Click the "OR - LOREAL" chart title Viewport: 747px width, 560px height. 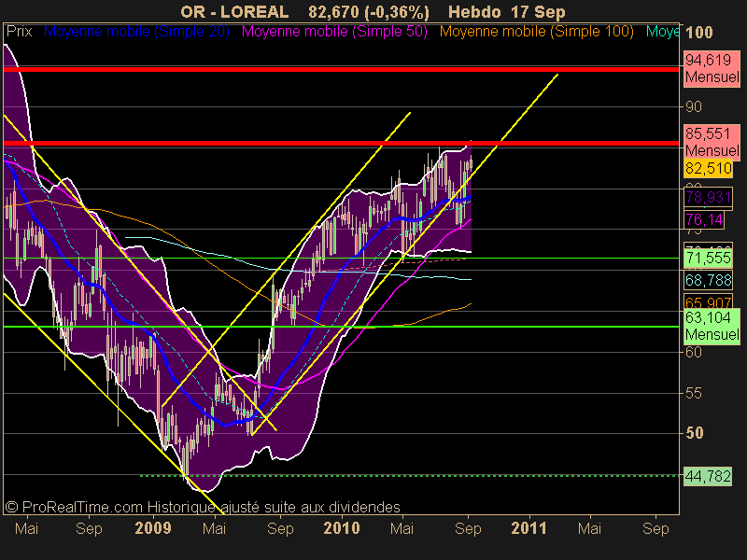click(234, 11)
